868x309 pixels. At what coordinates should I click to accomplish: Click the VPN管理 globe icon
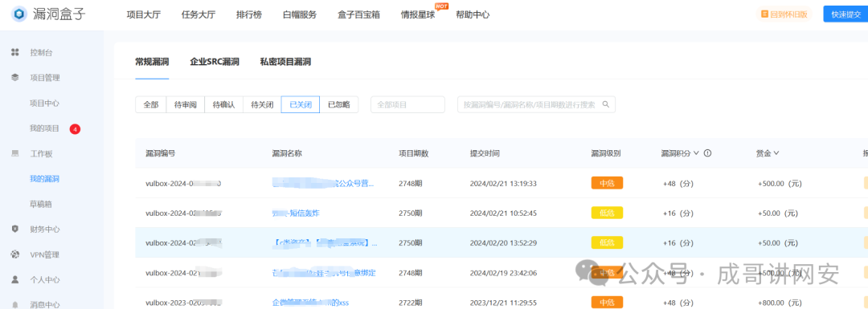tap(15, 255)
